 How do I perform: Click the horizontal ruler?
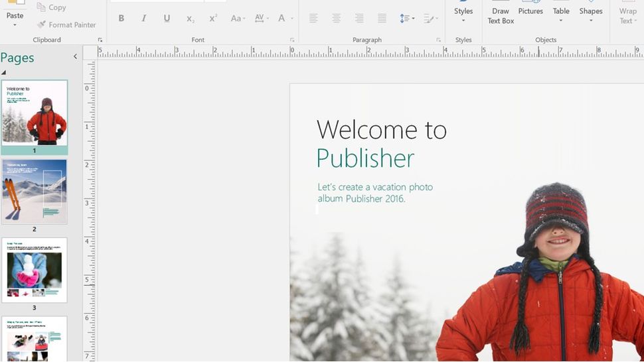click(x=370, y=52)
